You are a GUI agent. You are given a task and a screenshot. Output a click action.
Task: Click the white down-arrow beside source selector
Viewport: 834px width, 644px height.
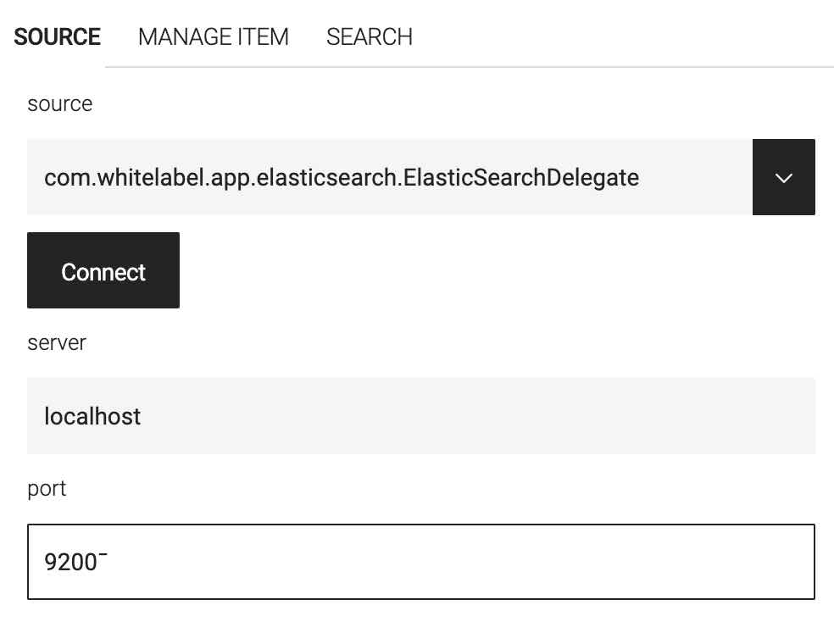coord(783,178)
